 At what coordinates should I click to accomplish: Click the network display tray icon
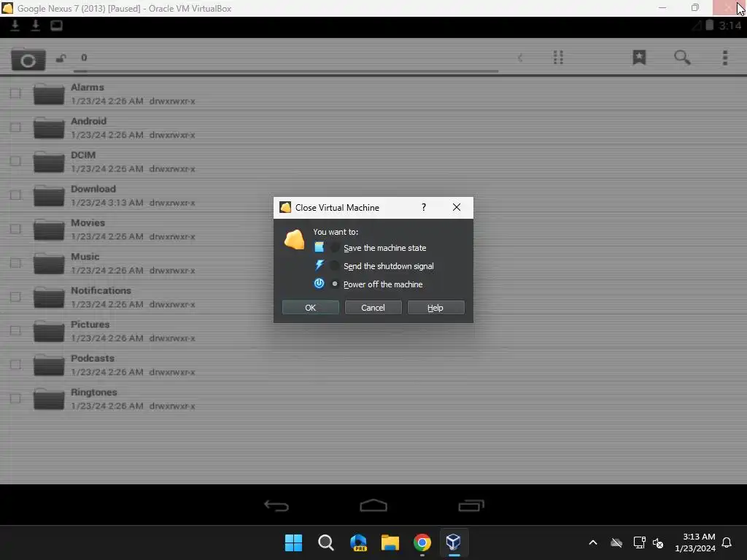coord(639,542)
